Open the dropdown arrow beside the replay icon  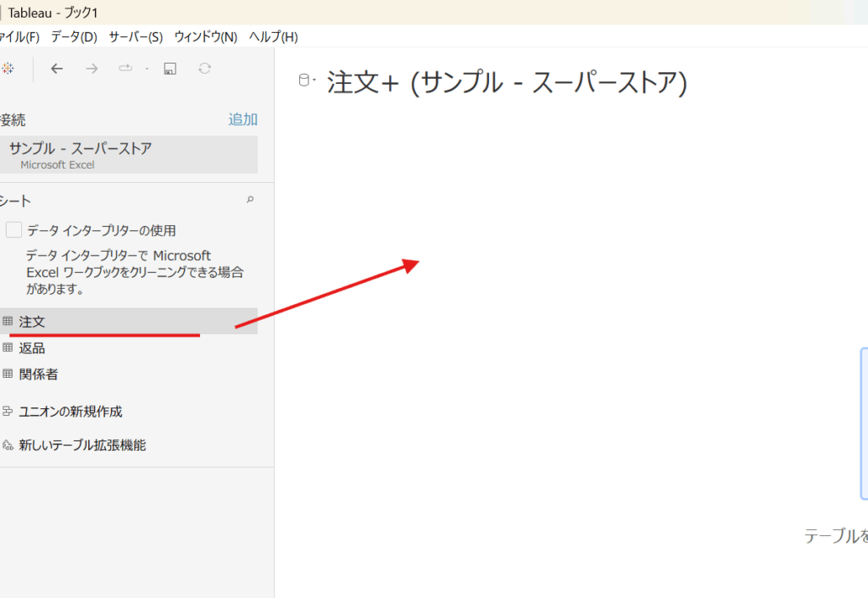[x=147, y=69]
